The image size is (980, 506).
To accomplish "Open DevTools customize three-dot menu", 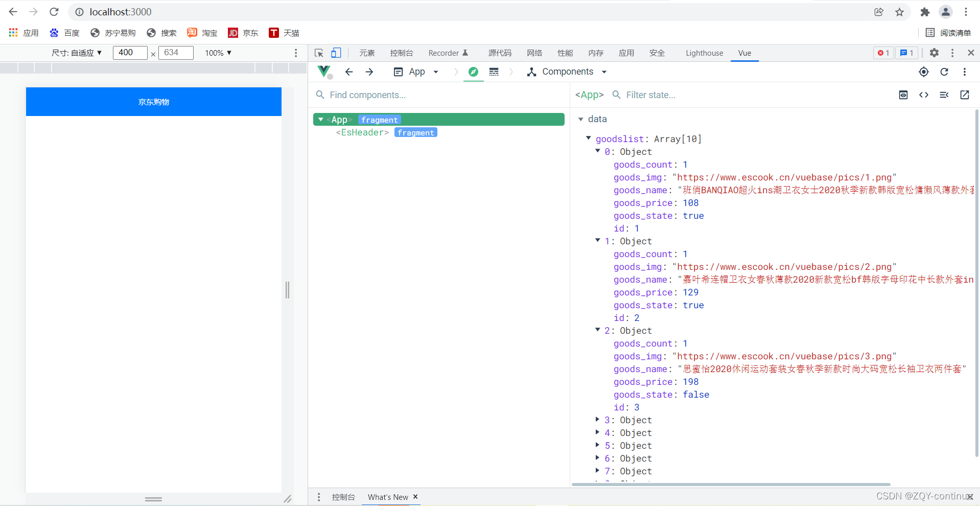I will click(952, 53).
